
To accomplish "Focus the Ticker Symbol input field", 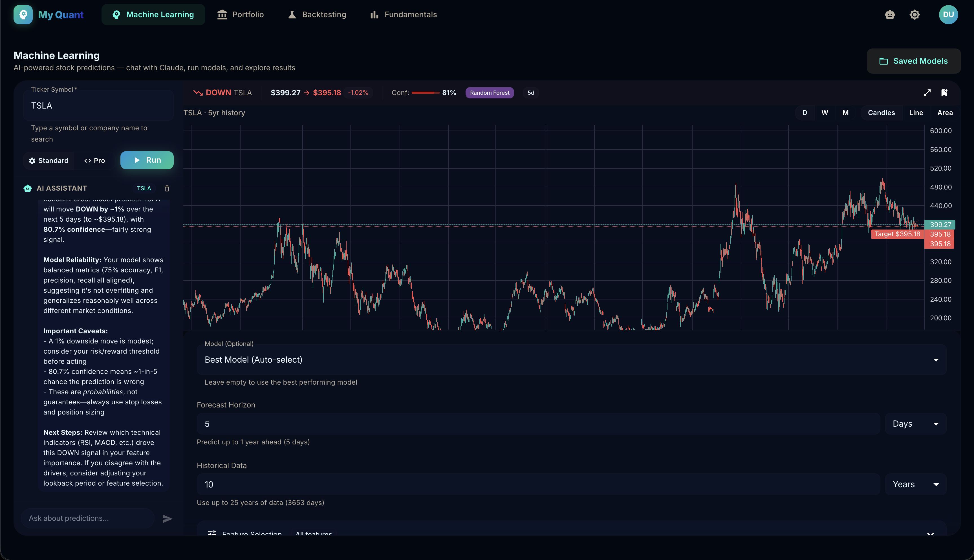I will (x=98, y=106).
